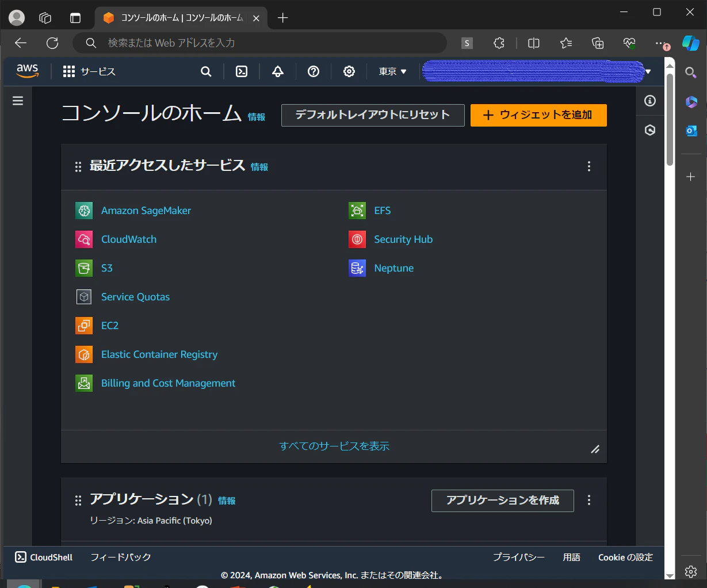Viewport: 707px width, 588px height.
Task: Click the Elastic Container Registry icon
Action: pos(84,354)
